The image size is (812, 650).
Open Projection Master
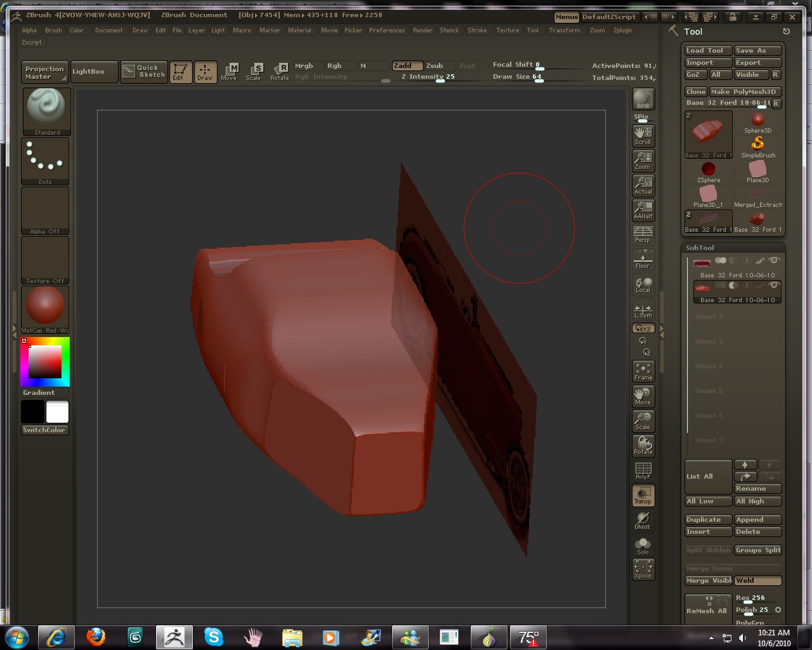pyautogui.click(x=44, y=72)
